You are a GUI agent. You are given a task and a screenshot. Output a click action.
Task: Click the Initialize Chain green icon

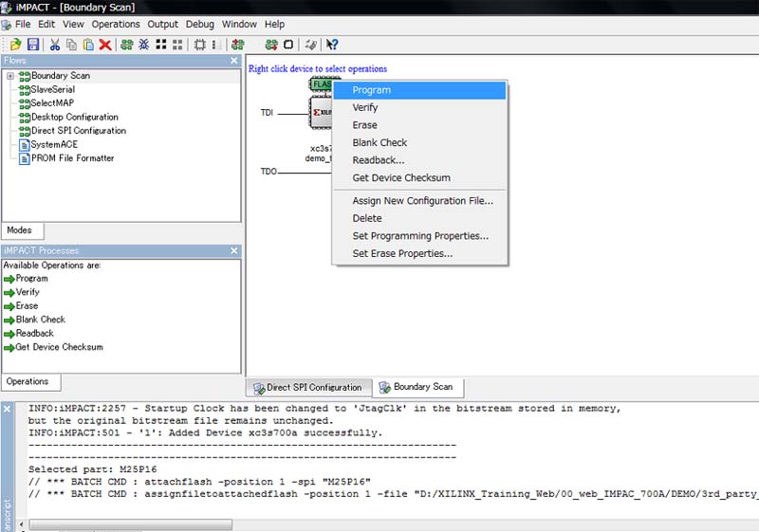(x=127, y=45)
